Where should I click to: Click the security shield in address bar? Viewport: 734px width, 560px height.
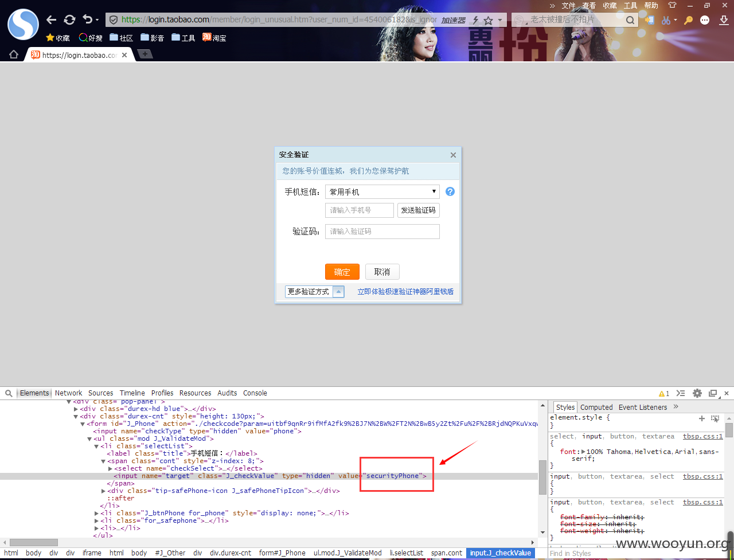tap(114, 19)
